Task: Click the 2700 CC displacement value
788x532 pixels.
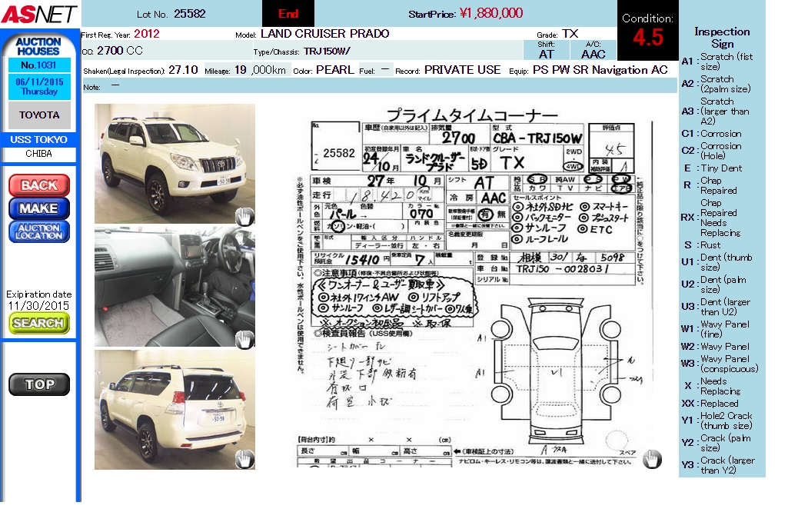Action: [120, 51]
